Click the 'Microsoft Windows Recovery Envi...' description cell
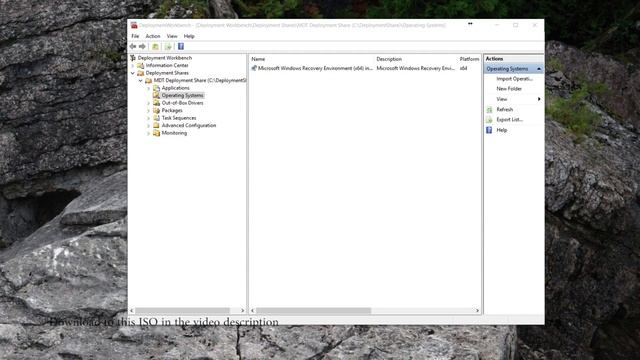 tap(416, 68)
